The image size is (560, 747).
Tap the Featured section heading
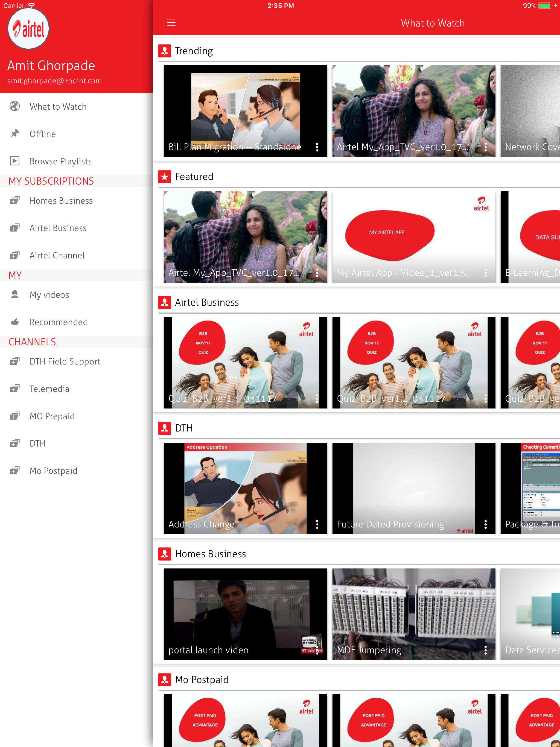(x=194, y=177)
